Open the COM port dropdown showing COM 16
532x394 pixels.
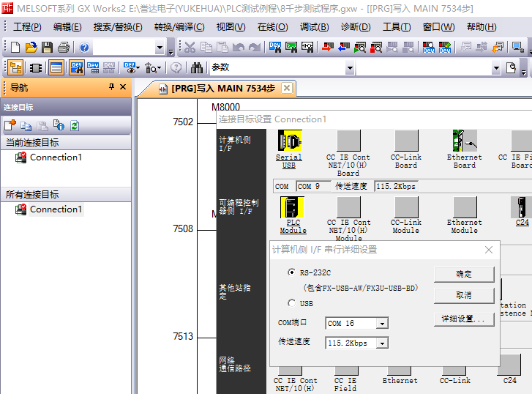(383, 324)
